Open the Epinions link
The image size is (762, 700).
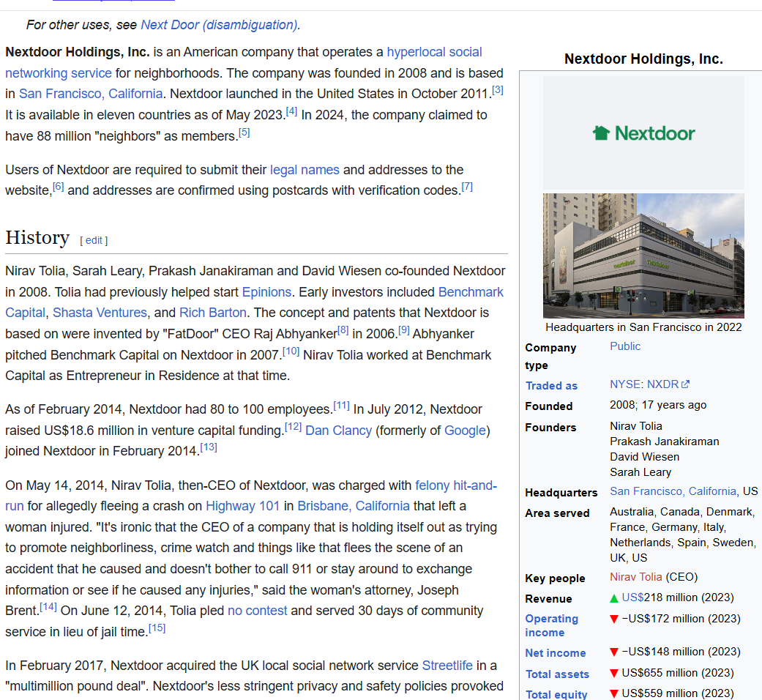[x=266, y=292]
